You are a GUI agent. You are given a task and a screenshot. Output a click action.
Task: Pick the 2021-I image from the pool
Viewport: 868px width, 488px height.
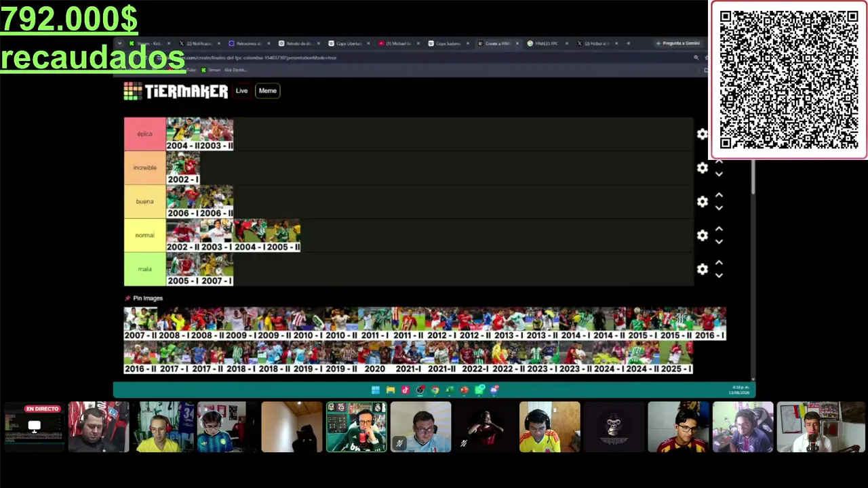pyautogui.click(x=408, y=357)
